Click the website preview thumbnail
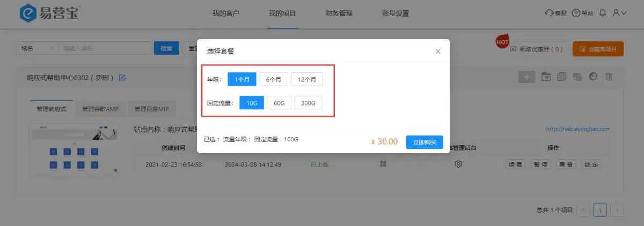Image resolution: width=644 pixels, height=226 pixels. coord(74,150)
